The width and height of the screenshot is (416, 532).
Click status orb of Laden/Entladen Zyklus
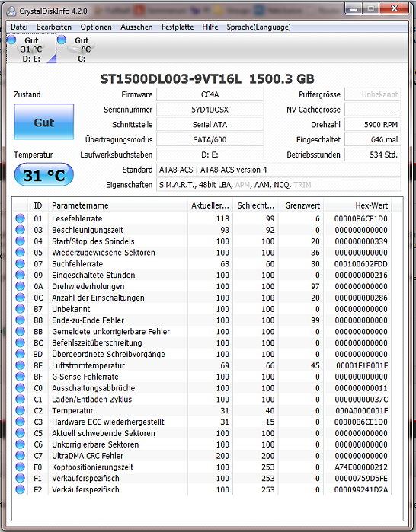20,399
